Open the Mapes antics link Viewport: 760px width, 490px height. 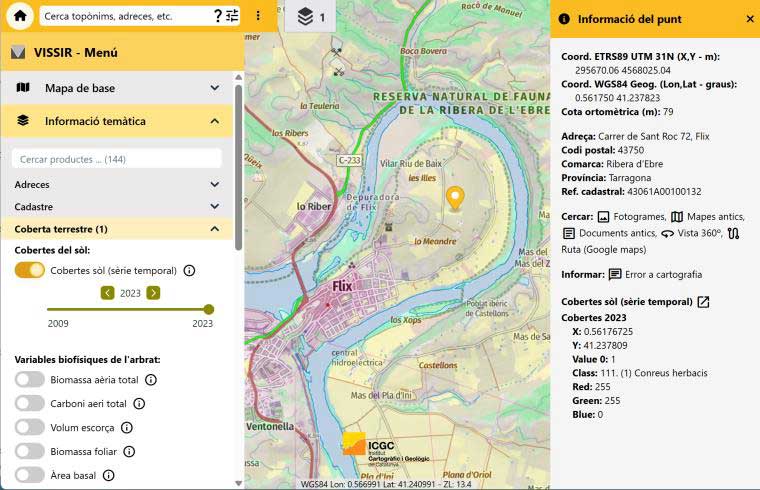tap(714, 217)
